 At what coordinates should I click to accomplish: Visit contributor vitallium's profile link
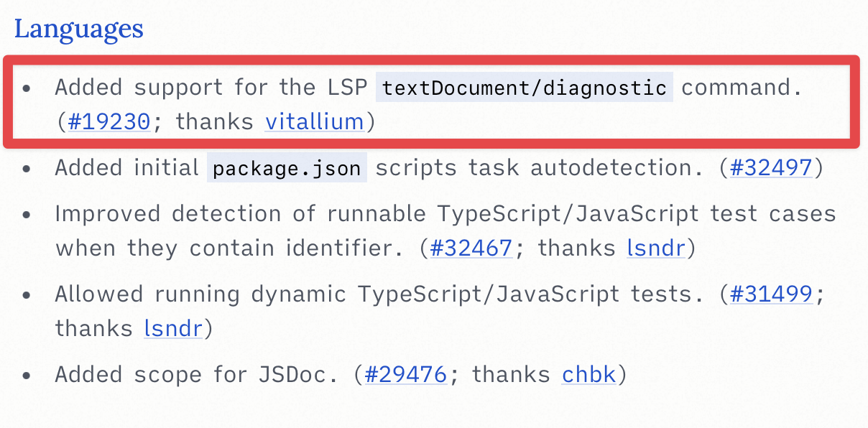pos(315,121)
